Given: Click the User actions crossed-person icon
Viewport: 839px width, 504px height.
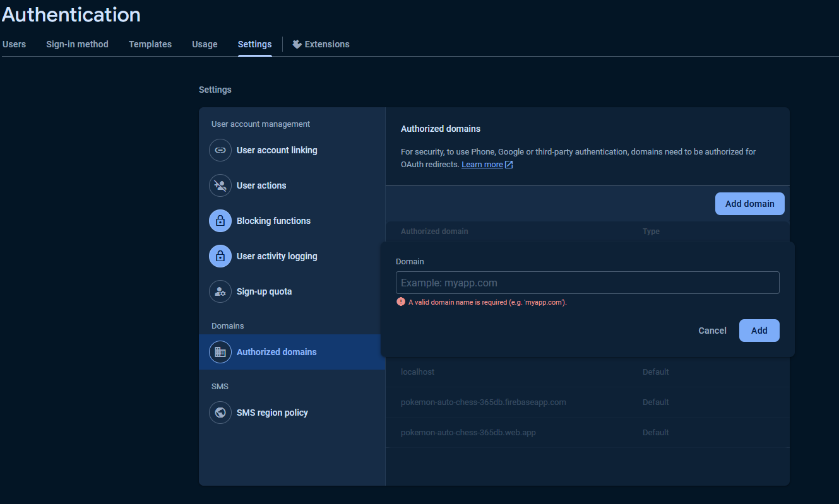Looking at the screenshot, I should pos(220,185).
